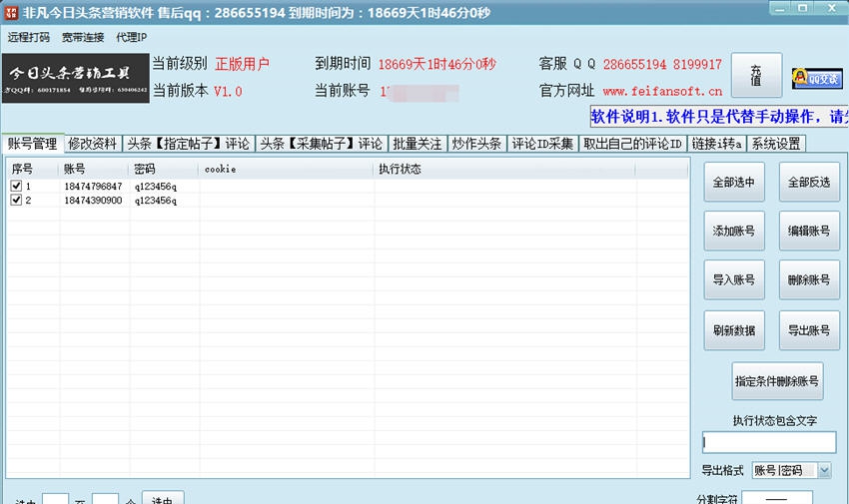849x504 pixels.
Task: Switch to the 账号管理 tab
Action: point(33,144)
